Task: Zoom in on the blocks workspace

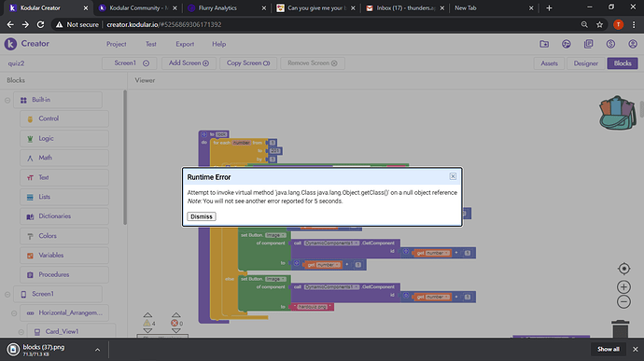Action: tap(623, 286)
